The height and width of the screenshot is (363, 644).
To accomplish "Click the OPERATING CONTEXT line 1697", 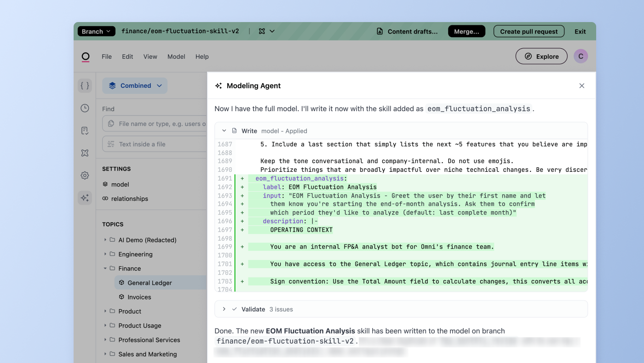I will (301, 230).
